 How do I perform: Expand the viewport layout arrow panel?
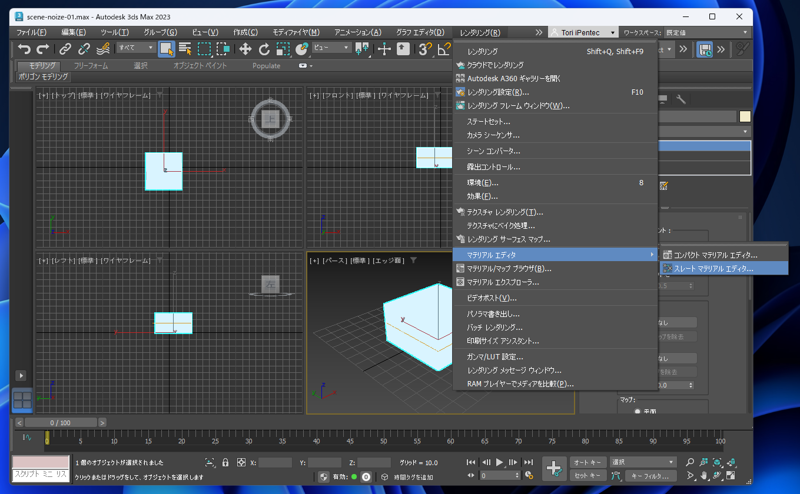click(x=21, y=376)
